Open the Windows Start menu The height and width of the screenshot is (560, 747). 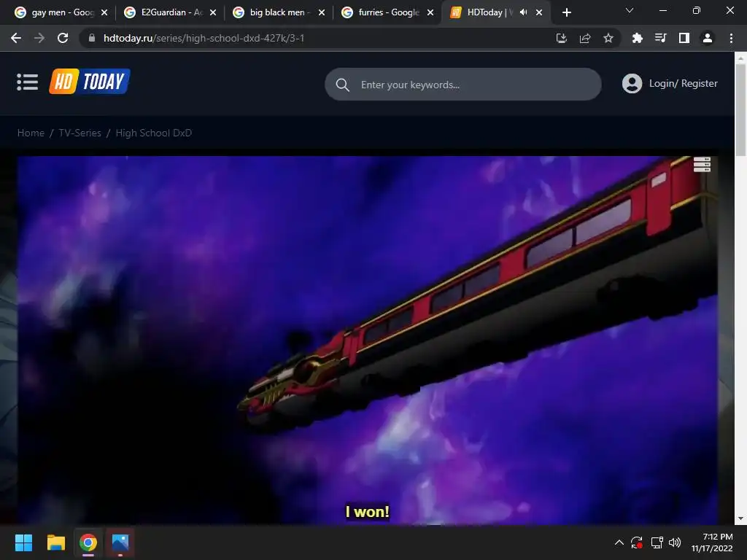23,542
